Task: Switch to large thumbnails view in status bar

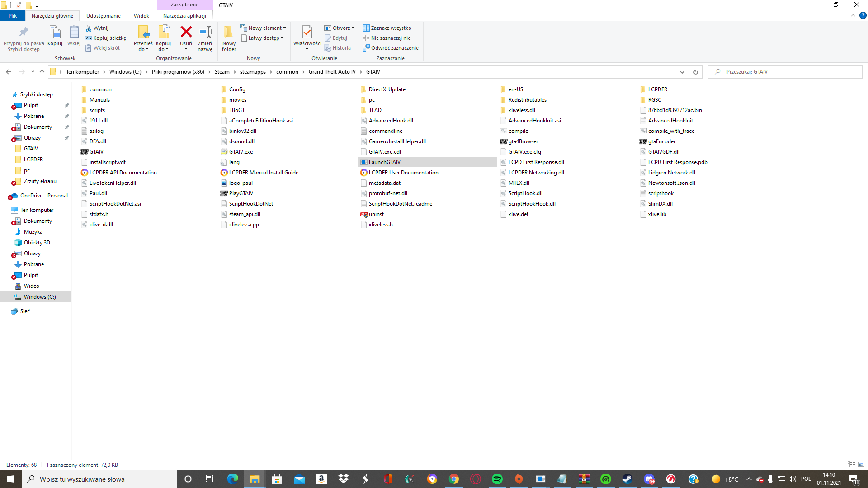Action: (861, 465)
